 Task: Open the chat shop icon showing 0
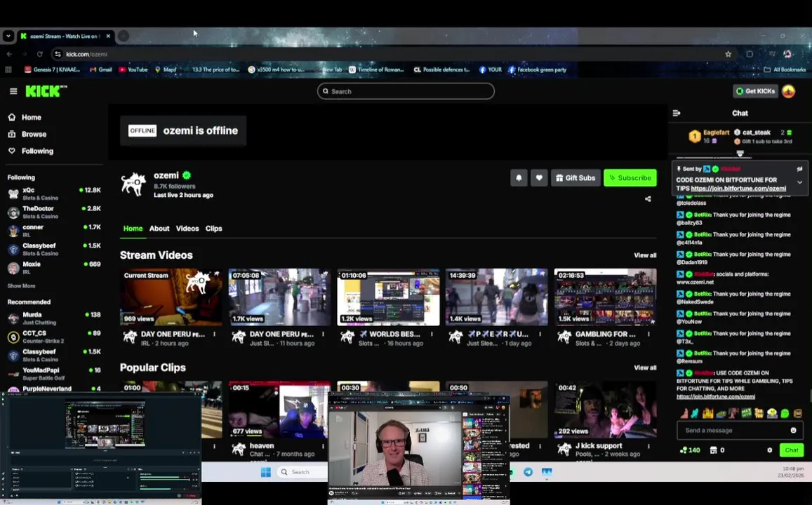pyautogui.click(x=717, y=450)
